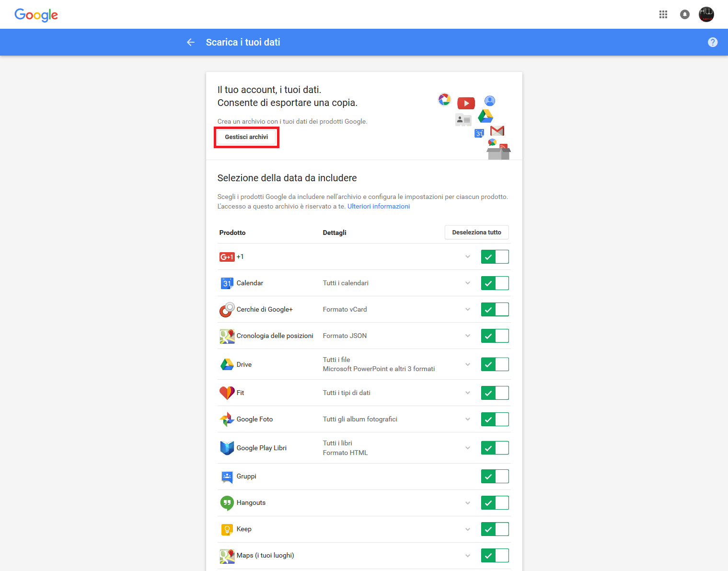The height and width of the screenshot is (571, 728).
Task: Expand the Hangouts row chevron
Action: coord(468,503)
